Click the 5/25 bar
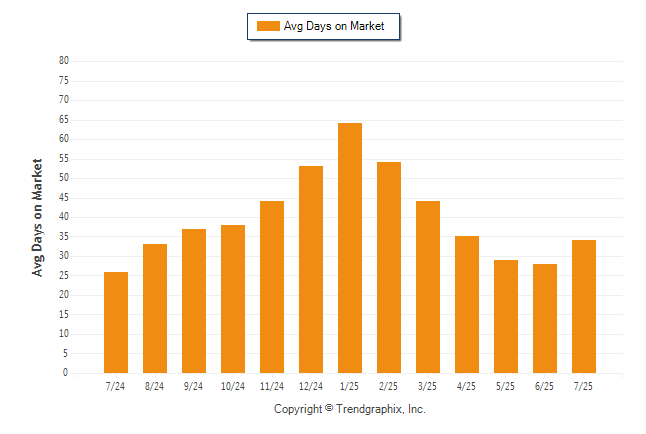 click(506, 317)
